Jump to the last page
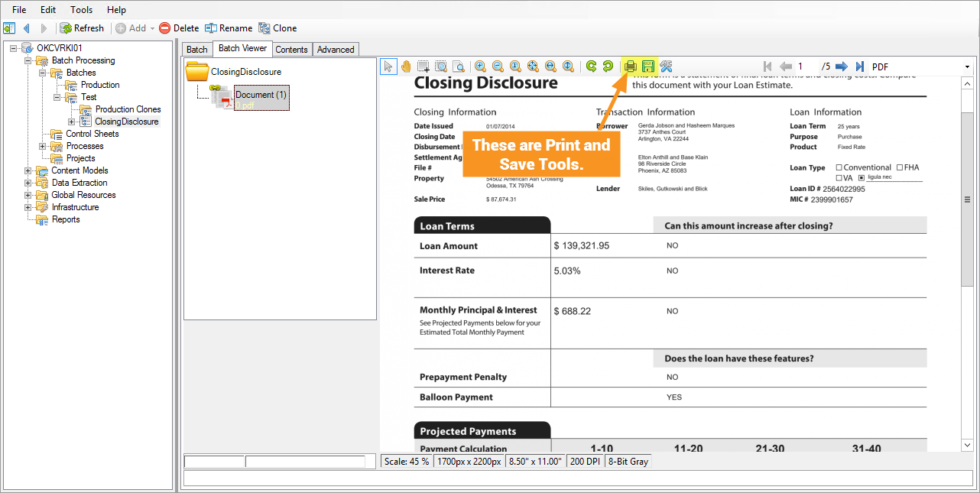Screen dimensions: 980x493 [x=859, y=66]
